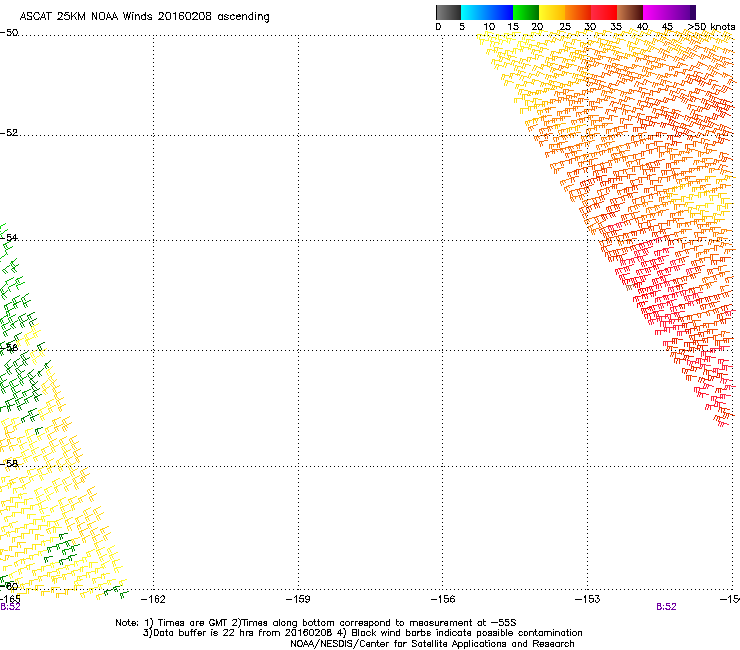The width and height of the screenshot is (740, 650).
Task: Click the gray 0-5 knots color band
Action: click(x=448, y=12)
